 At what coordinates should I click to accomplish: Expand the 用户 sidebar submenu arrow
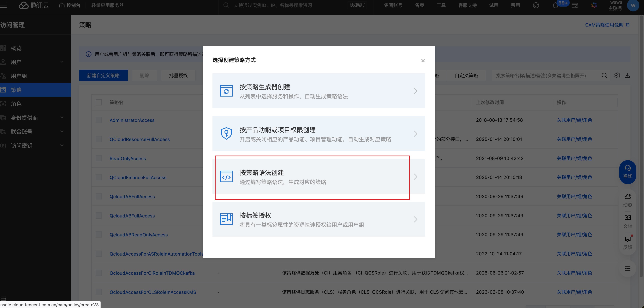[62, 62]
